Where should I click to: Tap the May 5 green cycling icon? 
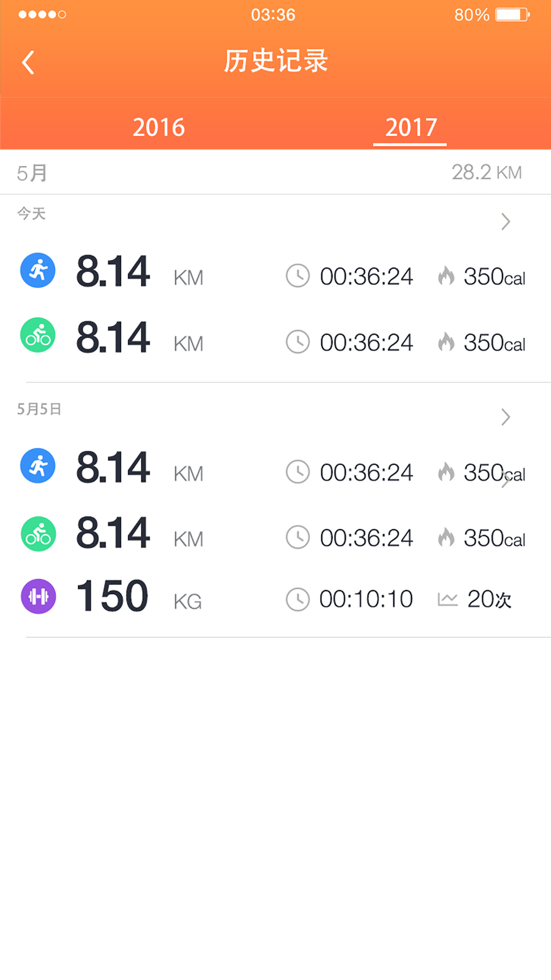38,534
